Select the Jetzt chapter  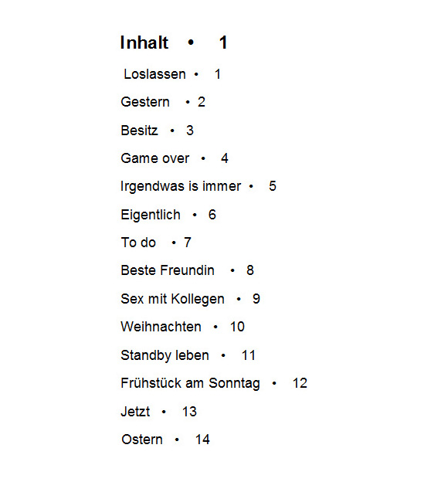tap(135, 411)
